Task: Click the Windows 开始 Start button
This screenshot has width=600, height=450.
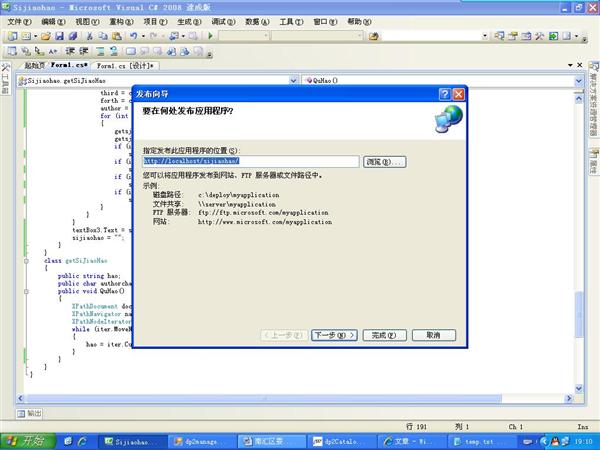Action: pyautogui.click(x=28, y=441)
